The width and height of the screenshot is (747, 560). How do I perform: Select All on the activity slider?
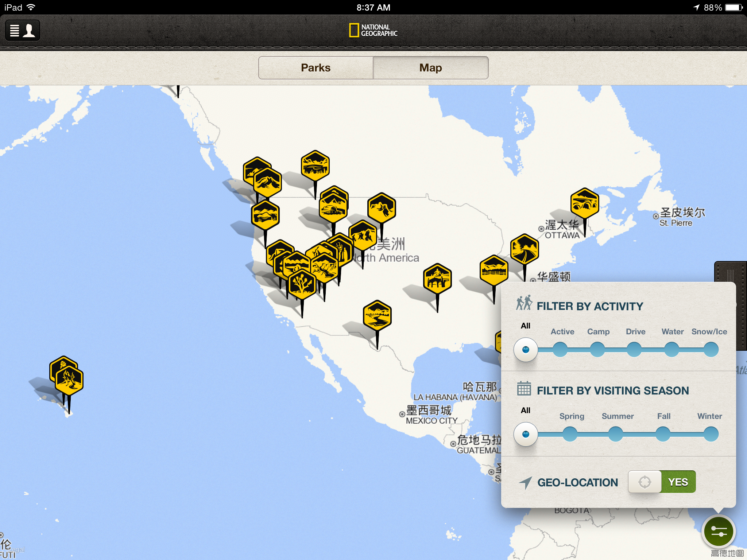[x=526, y=350]
